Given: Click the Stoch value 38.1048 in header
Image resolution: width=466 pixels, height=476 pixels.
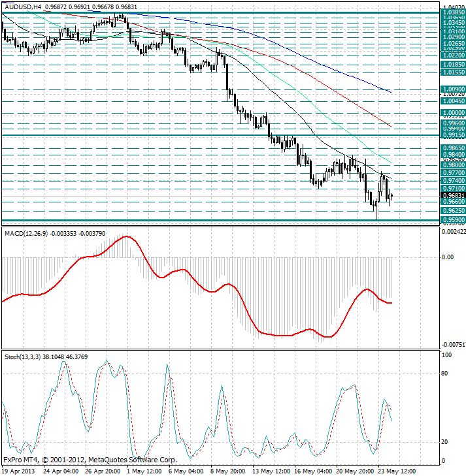Looking at the screenshot, I should coord(53,357).
